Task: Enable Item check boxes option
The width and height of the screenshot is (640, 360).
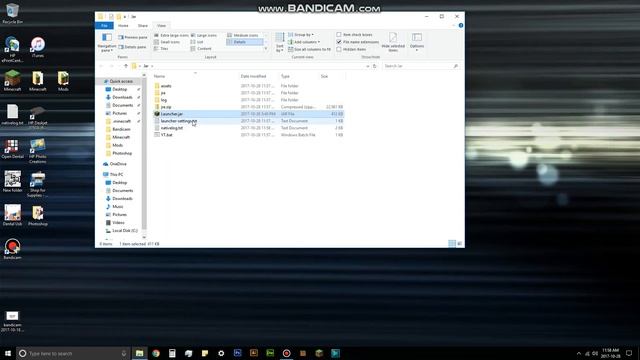Action: (354, 35)
